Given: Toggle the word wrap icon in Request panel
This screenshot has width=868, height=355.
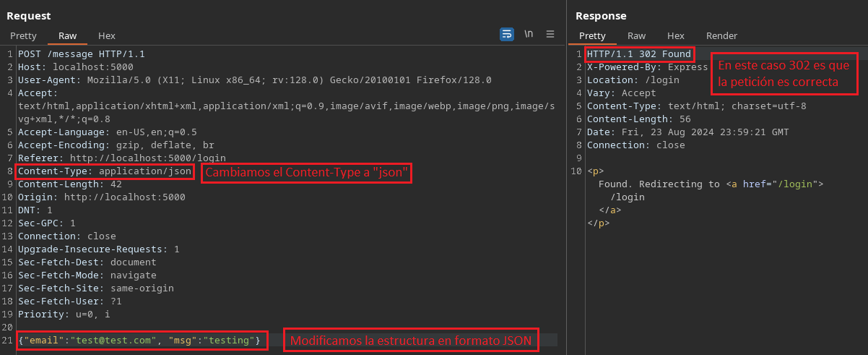Looking at the screenshot, I should (x=507, y=34).
